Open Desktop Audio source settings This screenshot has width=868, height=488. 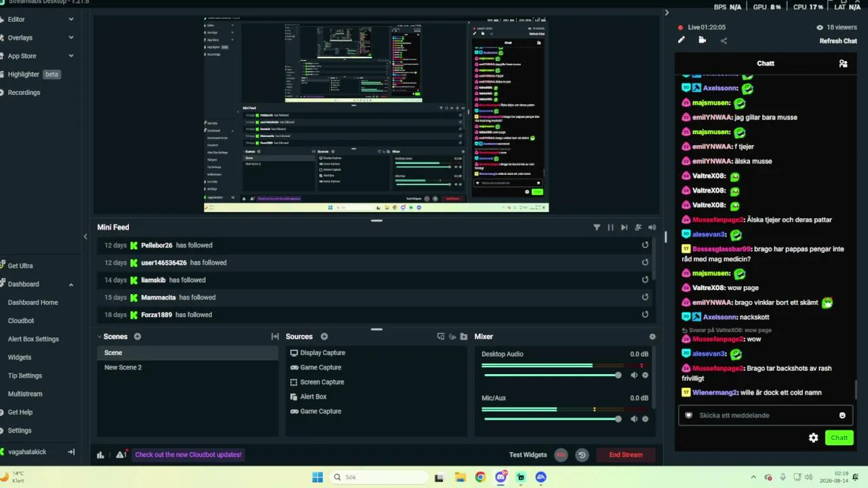click(x=645, y=375)
